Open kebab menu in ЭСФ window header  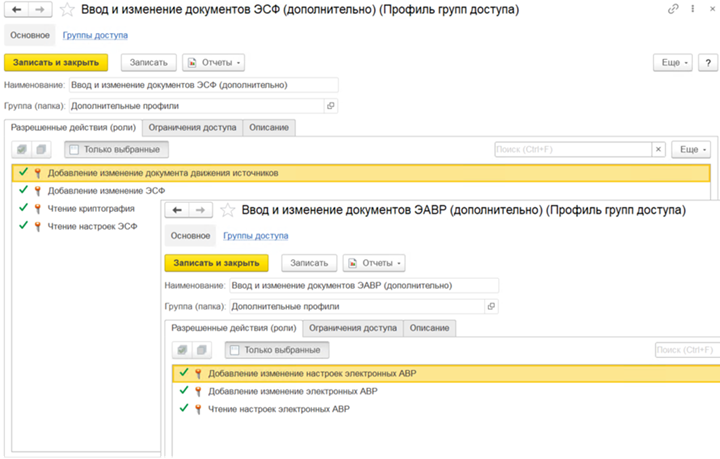pos(692,9)
